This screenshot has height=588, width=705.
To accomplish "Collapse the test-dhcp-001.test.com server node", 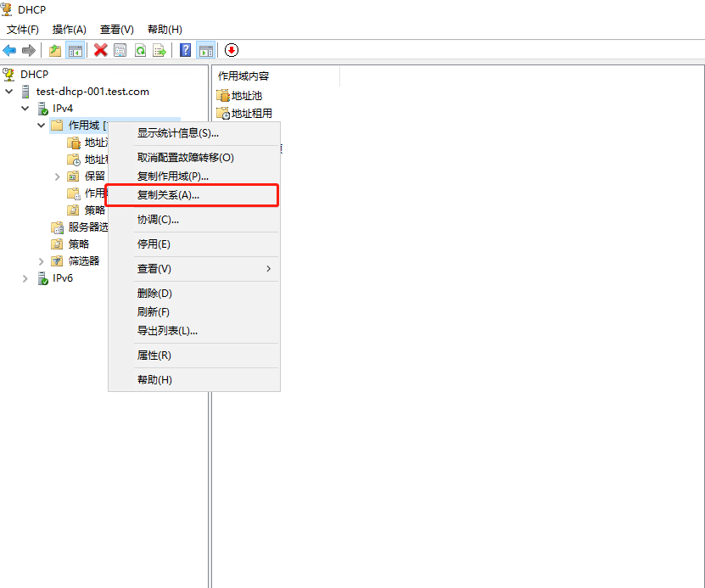I will [x=9, y=92].
